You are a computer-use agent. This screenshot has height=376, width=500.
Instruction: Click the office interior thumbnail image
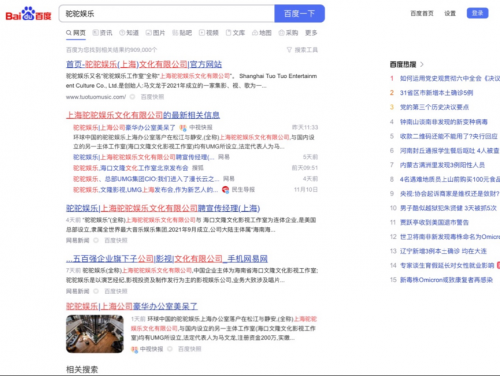[95, 334]
